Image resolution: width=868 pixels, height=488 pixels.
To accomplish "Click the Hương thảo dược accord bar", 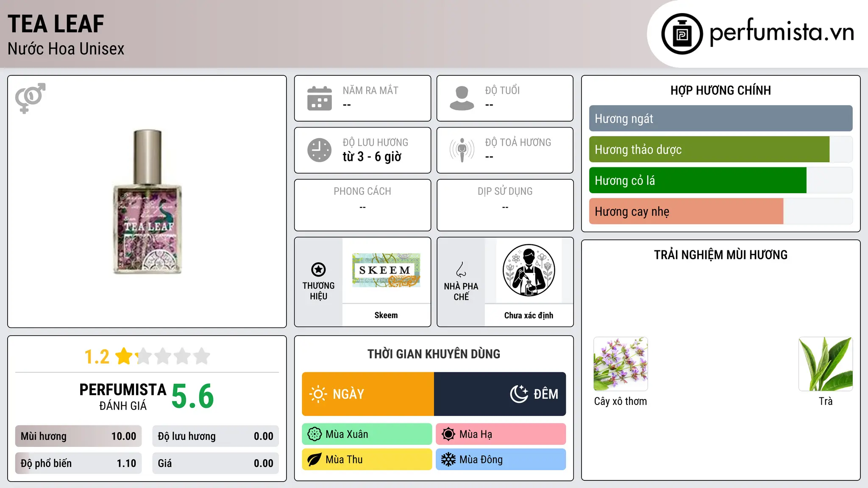I will [x=721, y=150].
